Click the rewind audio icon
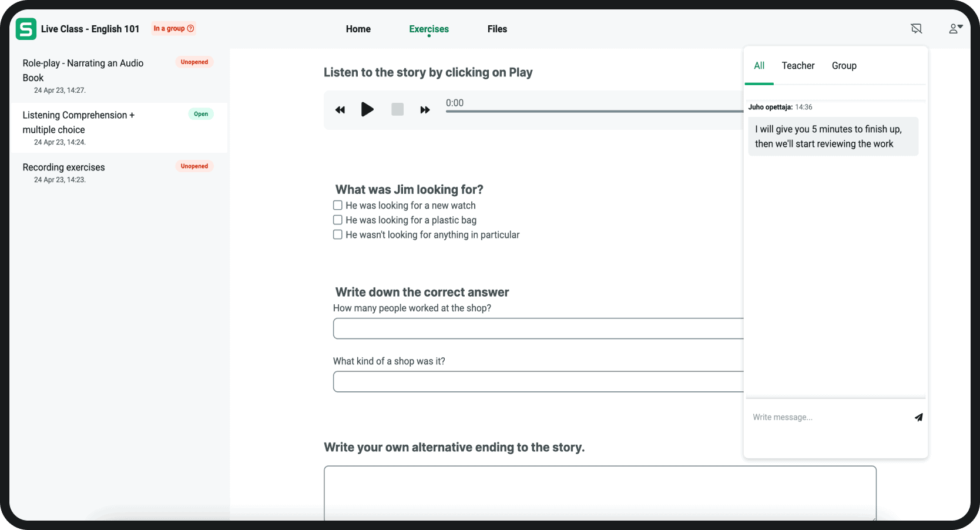Viewport: 980px width, 530px height. pos(340,110)
